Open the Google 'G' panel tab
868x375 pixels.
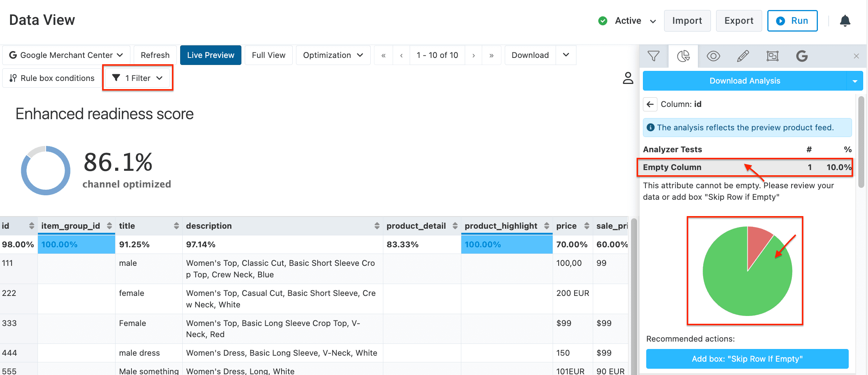pos(802,56)
